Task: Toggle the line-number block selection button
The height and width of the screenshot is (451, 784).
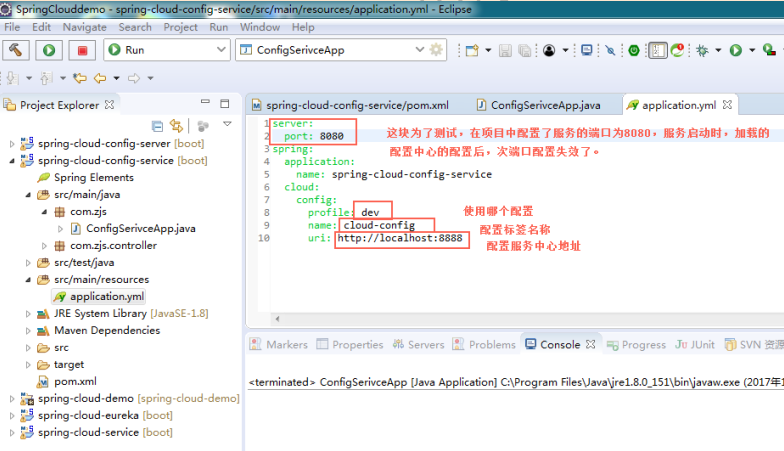Action: (x=658, y=50)
